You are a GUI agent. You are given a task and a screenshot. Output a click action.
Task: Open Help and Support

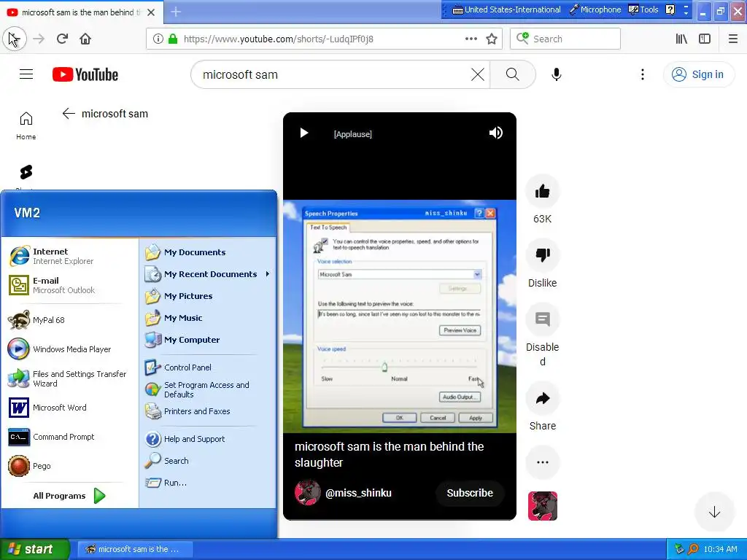(x=208, y=438)
